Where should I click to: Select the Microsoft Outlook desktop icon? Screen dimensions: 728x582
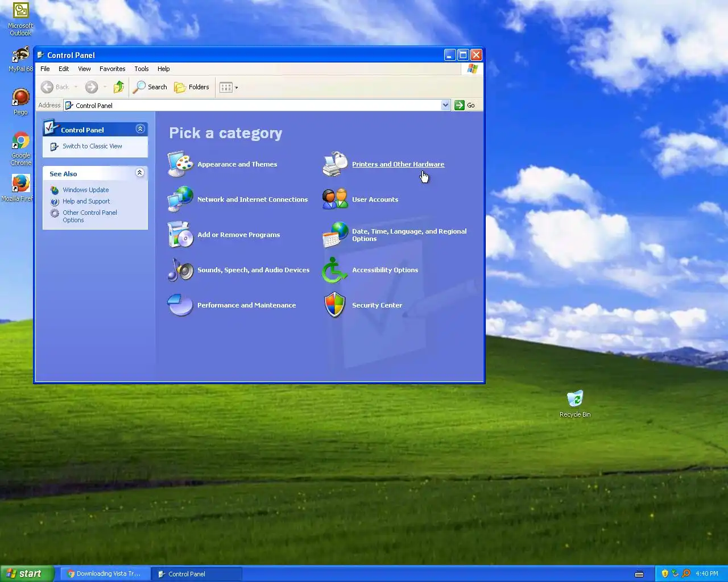[20, 19]
